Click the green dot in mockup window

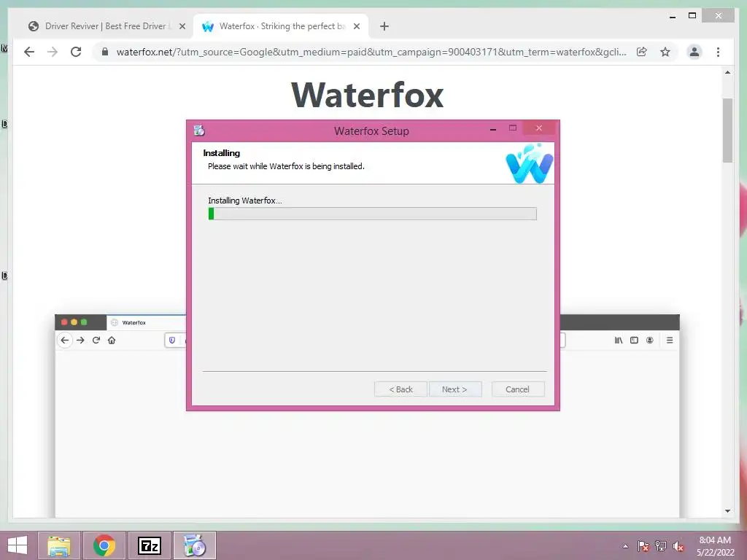point(84,322)
